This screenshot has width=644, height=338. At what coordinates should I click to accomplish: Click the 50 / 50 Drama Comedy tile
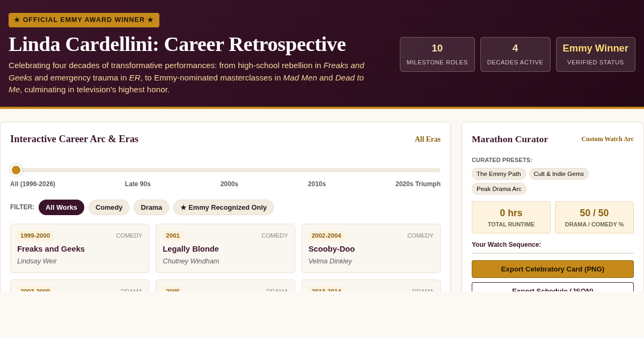[594, 217]
